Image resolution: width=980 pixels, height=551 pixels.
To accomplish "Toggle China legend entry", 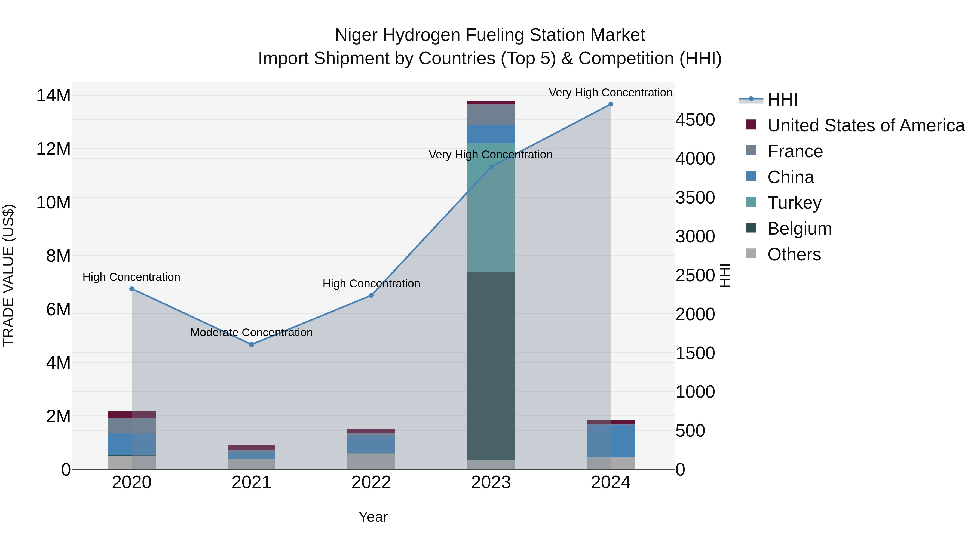I will pos(780,177).
